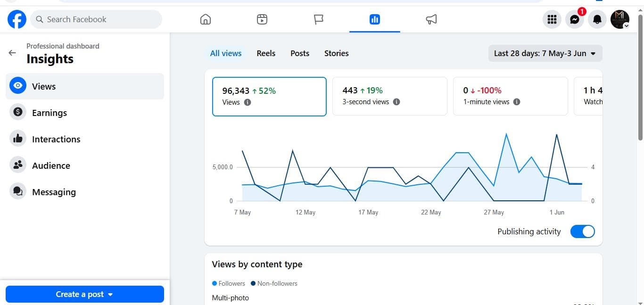Open the Last 28 days date range dropdown

coord(545,53)
